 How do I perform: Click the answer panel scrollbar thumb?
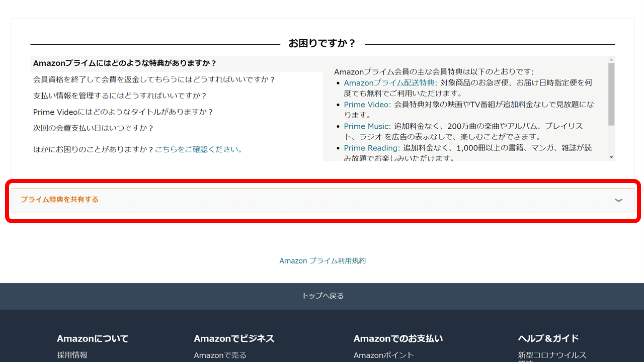coord(611,94)
